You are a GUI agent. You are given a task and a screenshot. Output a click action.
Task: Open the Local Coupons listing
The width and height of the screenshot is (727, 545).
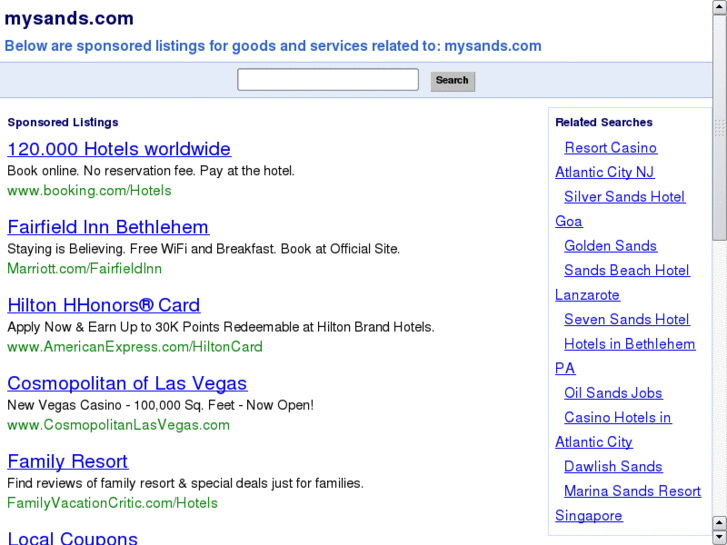pos(72,538)
